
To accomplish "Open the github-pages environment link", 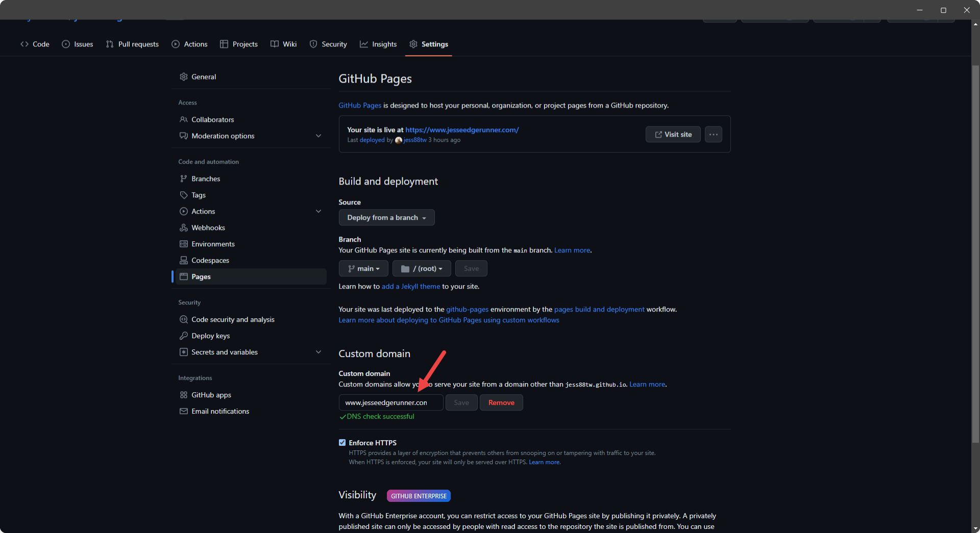I will (467, 309).
